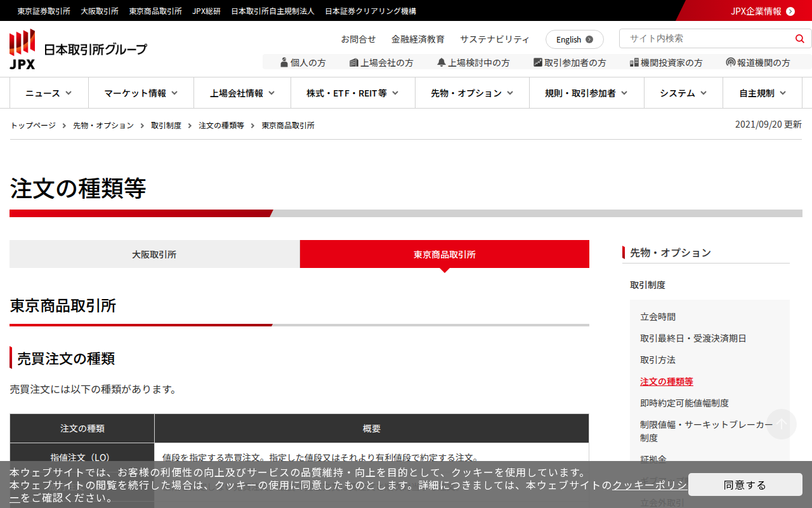This screenshot has width=812, height=508.
Task: Open sidebar 立会時間 link
Action: [x=658, y=317]
